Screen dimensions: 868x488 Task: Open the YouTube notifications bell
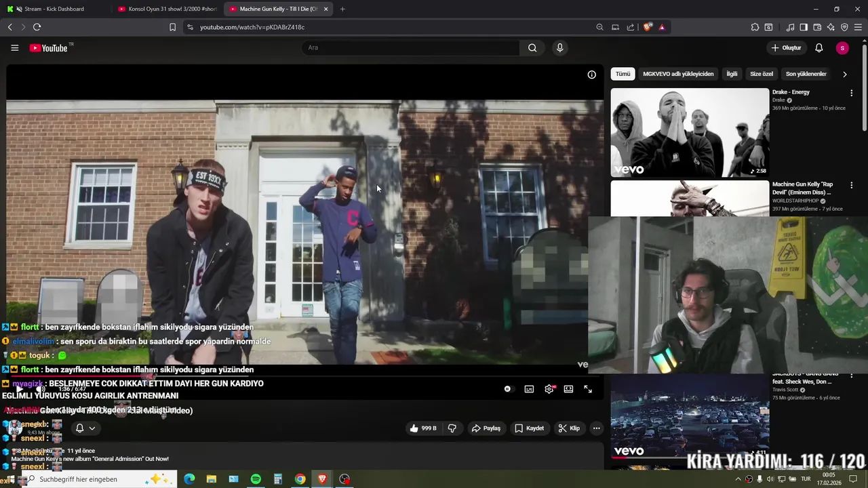(x=818, y=47)
